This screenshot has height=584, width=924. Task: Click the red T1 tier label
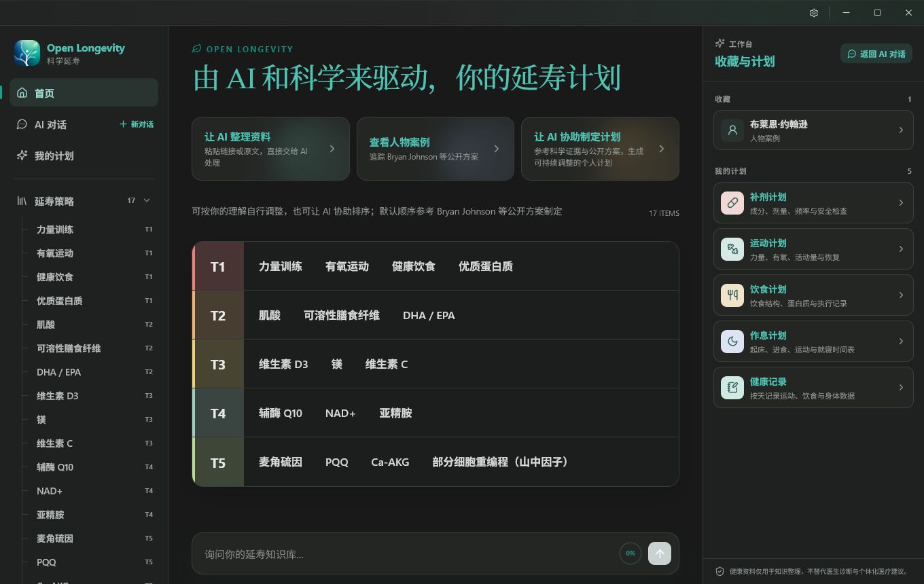218,266
